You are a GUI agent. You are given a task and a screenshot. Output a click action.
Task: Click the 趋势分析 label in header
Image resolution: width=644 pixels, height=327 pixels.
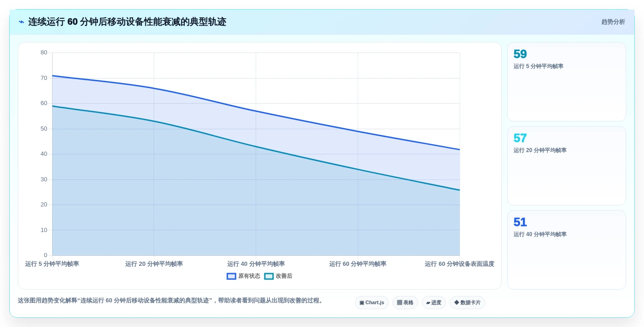(613, 22)
